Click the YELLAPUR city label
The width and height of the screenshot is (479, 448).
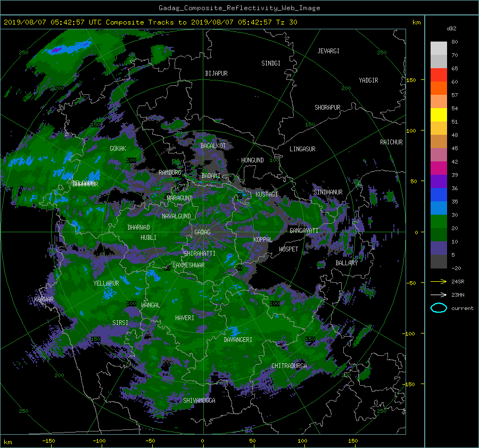point(106,283)
